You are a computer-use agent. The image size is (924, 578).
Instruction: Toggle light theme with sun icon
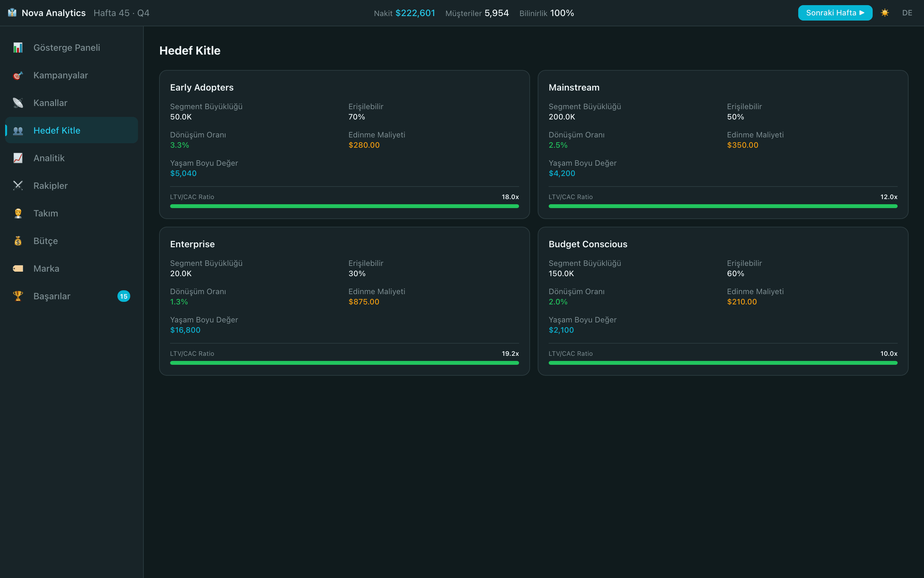[x=885, y=13]
